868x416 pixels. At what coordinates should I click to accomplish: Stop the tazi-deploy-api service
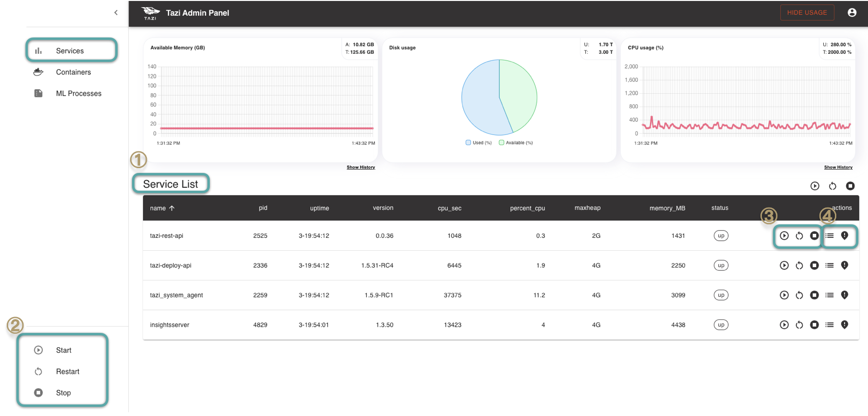click(814, 265)
